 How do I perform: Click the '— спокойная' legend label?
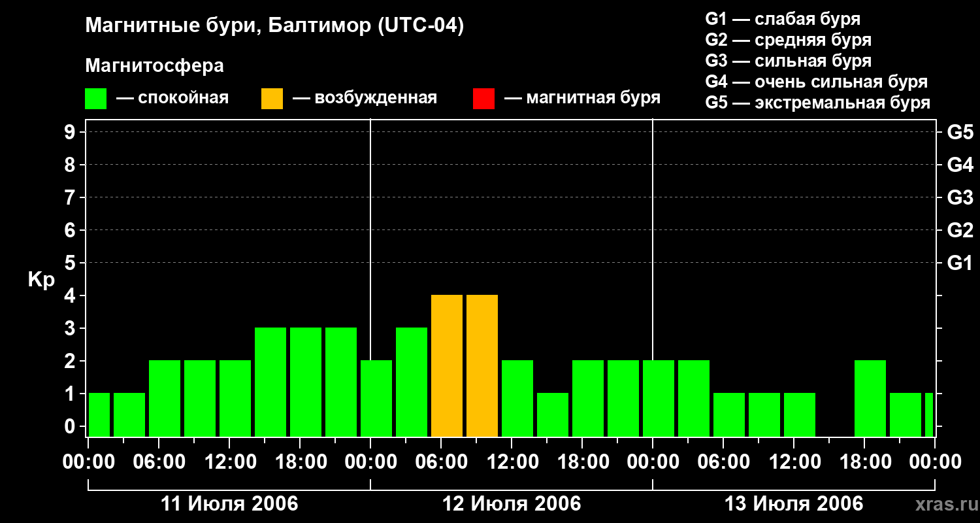tap(172, 99)
